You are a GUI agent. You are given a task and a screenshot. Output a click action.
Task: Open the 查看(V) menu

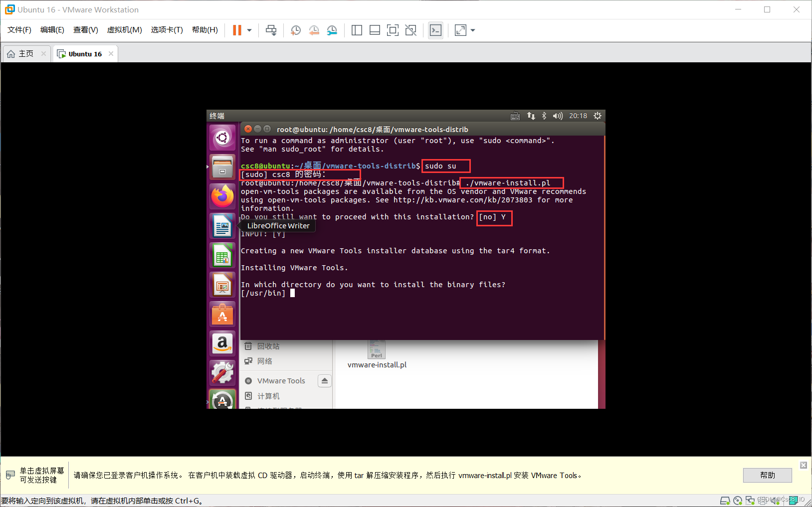(86, 30)
